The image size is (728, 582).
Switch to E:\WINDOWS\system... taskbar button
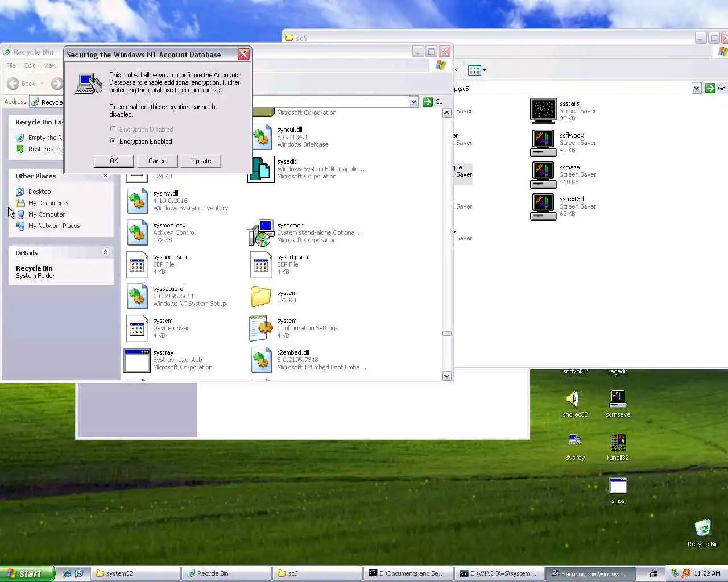coord(499,573)
